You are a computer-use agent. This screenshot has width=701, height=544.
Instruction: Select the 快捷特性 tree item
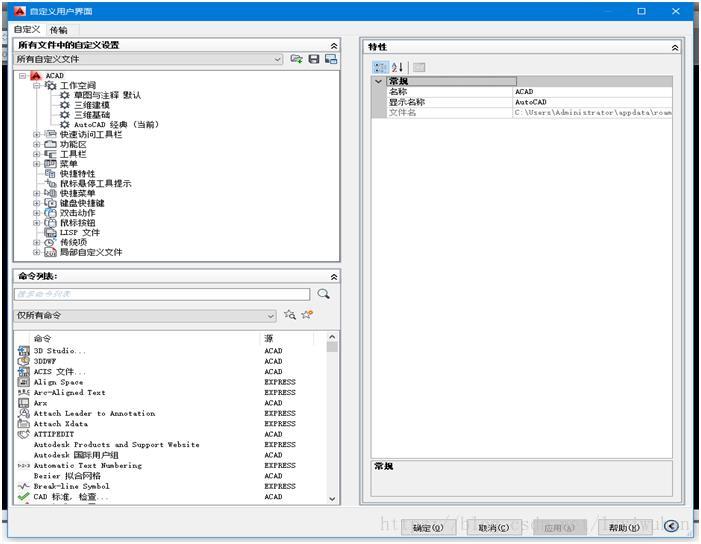(77, 174)
